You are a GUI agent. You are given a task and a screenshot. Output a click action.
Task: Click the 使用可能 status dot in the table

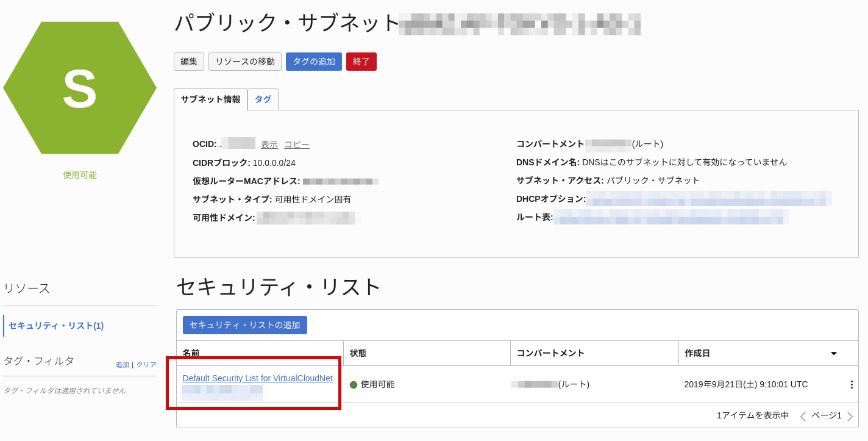[x=354, y=384]
